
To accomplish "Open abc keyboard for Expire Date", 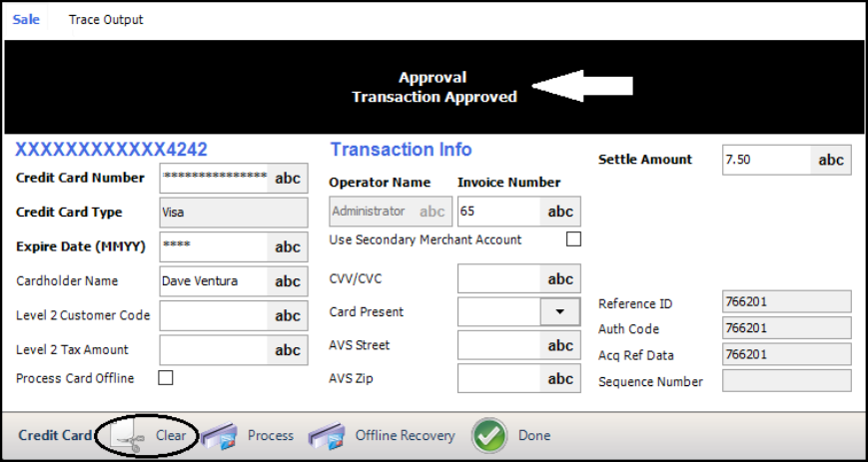I will [x=288, y=246].
